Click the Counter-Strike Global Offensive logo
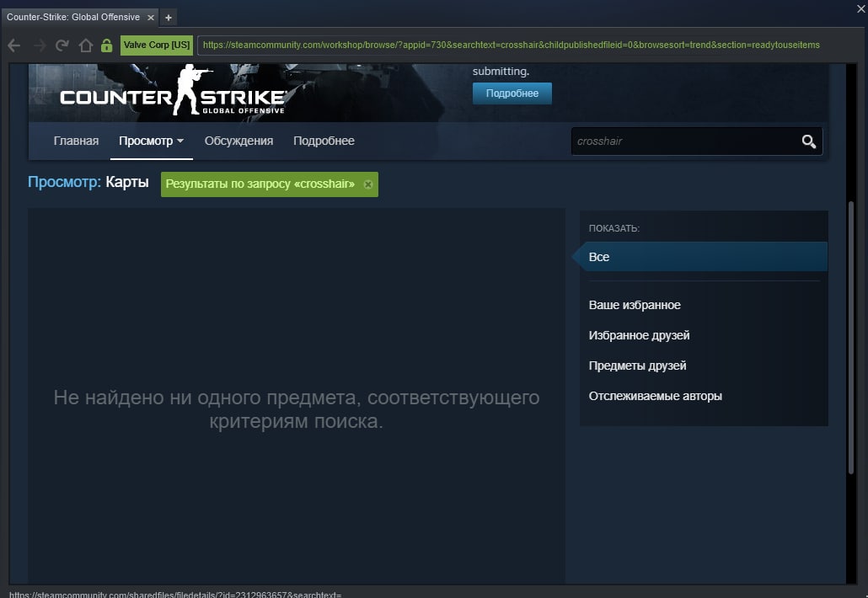868x598 pixels. 173,91
